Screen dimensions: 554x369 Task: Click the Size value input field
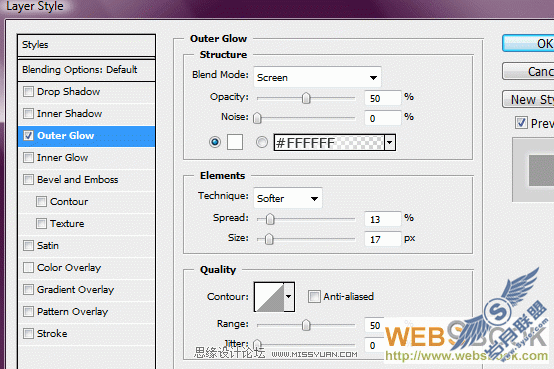pos(383,239)
